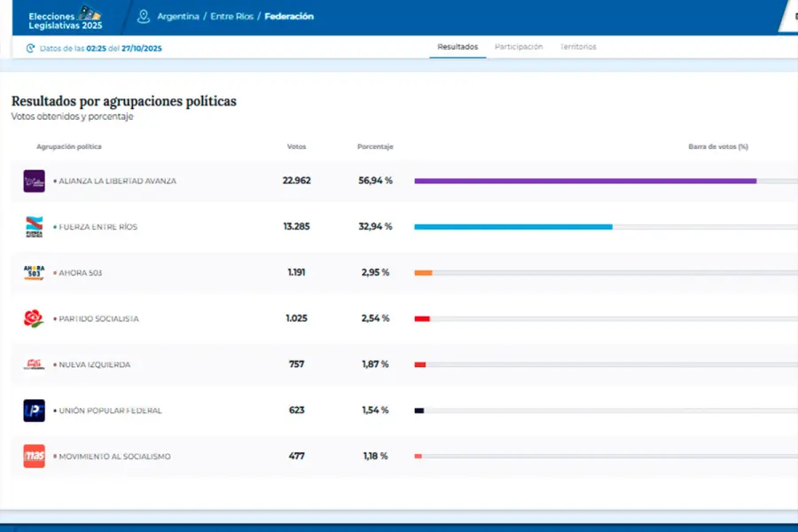Open the Territorios tab
798x532 pixels.
tap(578, 47)
